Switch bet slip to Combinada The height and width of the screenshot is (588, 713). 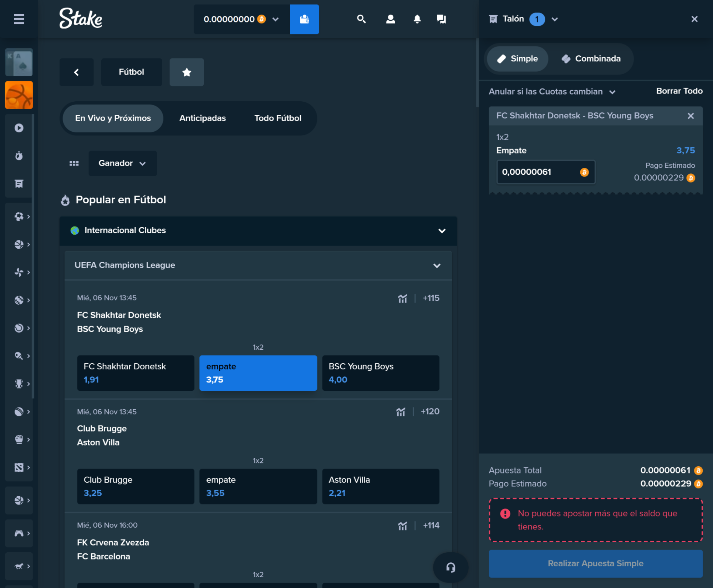591,59
